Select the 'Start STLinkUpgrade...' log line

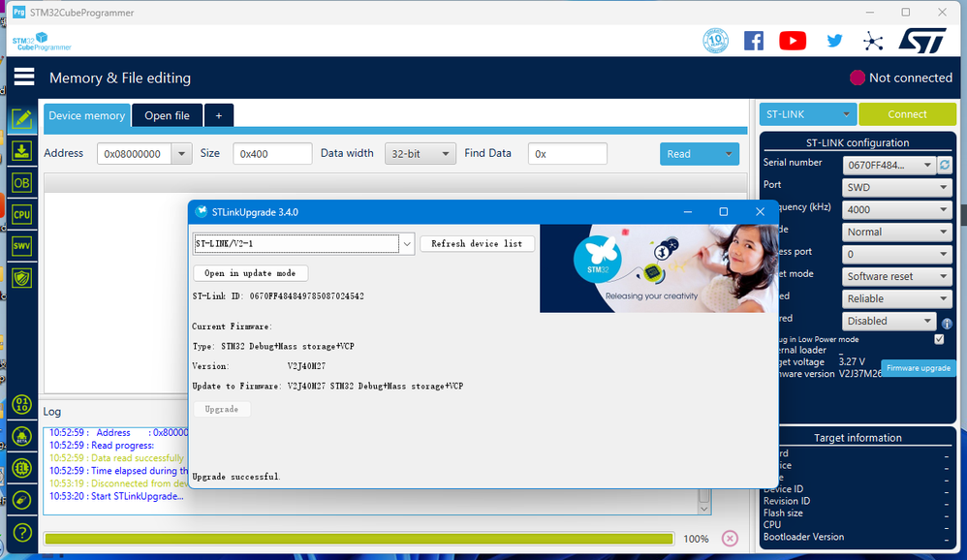(116, 496)
